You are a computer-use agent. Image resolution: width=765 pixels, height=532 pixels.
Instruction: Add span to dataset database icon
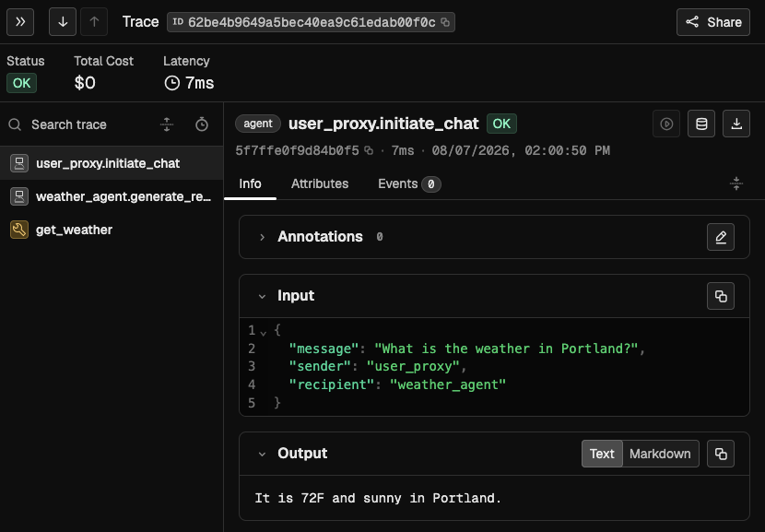(x=701, y=124)
